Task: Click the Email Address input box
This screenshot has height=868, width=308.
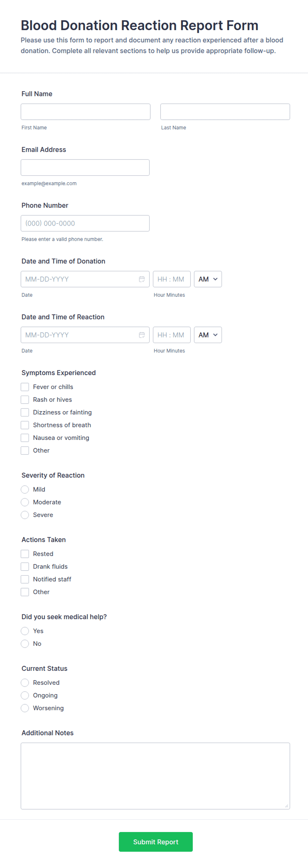Action: click(85, 167)
